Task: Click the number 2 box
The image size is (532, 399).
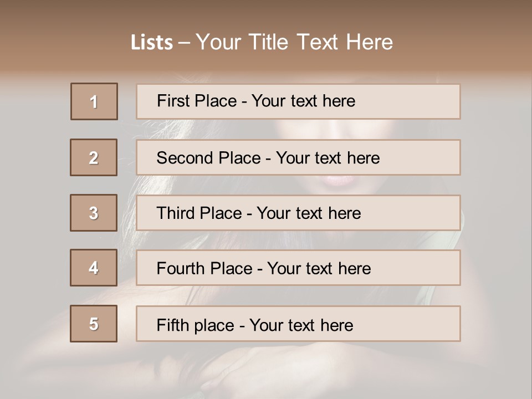Action: point(94,157)
